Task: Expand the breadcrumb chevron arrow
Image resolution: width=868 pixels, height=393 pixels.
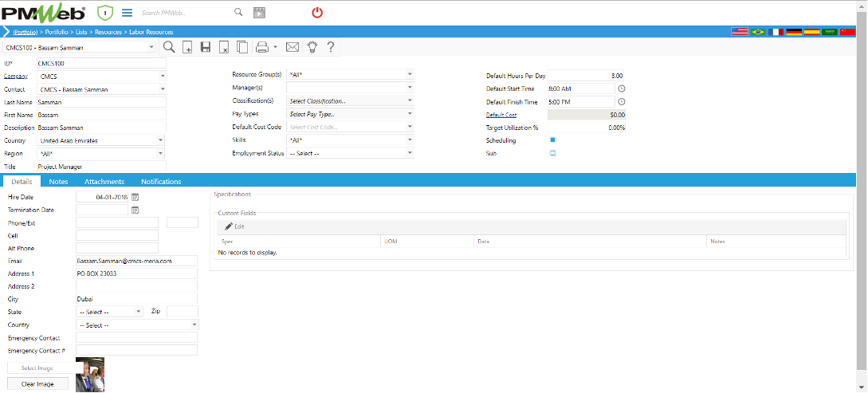Action: click(x=6, y=32)
